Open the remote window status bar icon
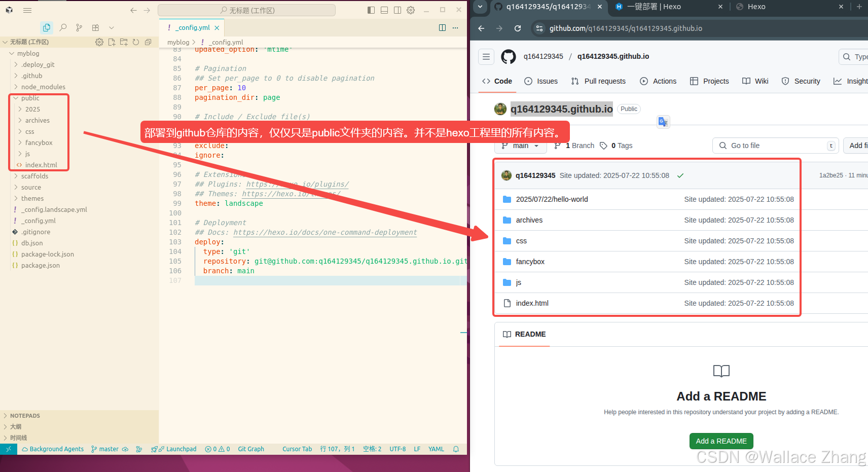868x472 pixels. 9,449
